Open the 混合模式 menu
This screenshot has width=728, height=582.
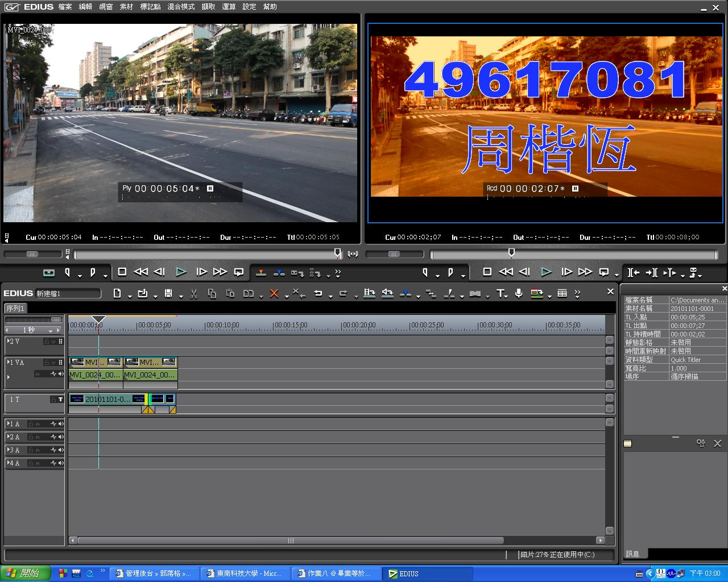(x=181, y=7)
